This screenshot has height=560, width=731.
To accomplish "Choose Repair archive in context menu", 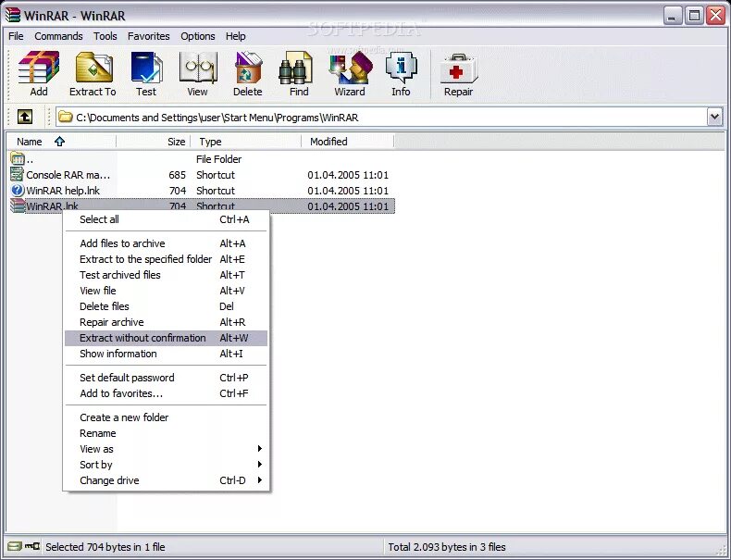I will coord(166,323).
